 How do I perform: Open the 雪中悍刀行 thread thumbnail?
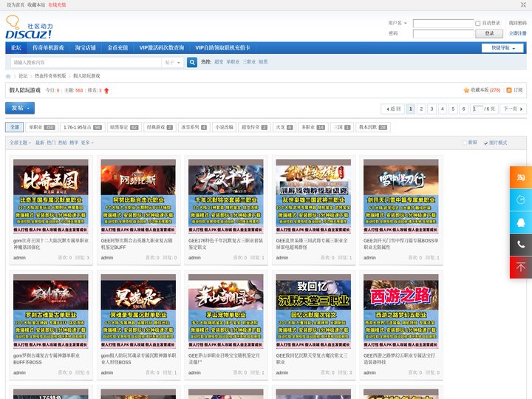[401, 197]
